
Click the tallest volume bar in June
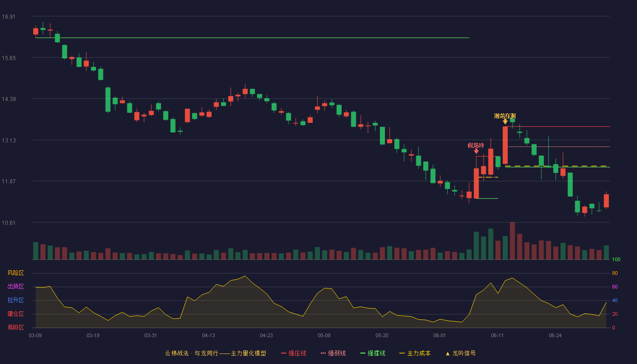(512, 241)
